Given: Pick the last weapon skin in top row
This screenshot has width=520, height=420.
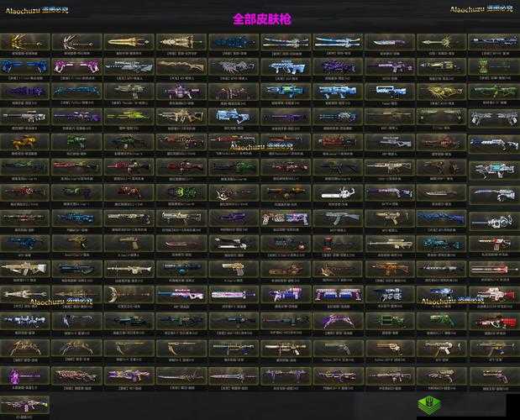Looking at the screenshot, I should (x=493, y=41).
